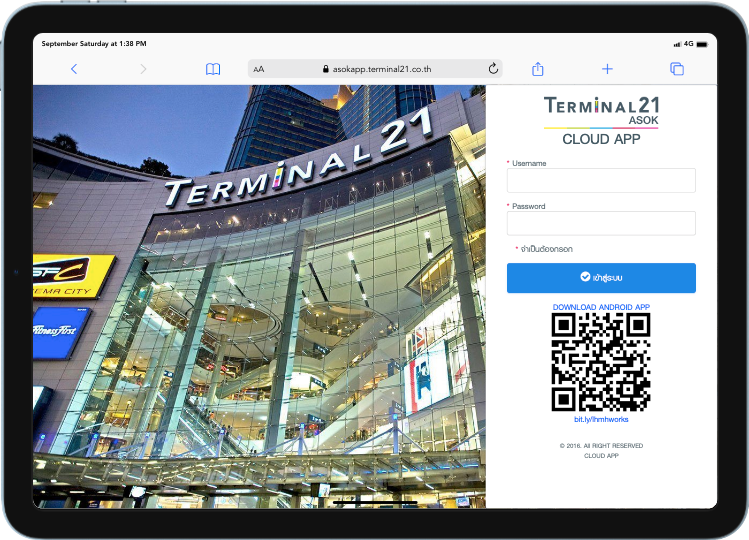This screenshot has height=540, width=749.
Task: Open the Safari share sheet icon
Action: [538, 69]
